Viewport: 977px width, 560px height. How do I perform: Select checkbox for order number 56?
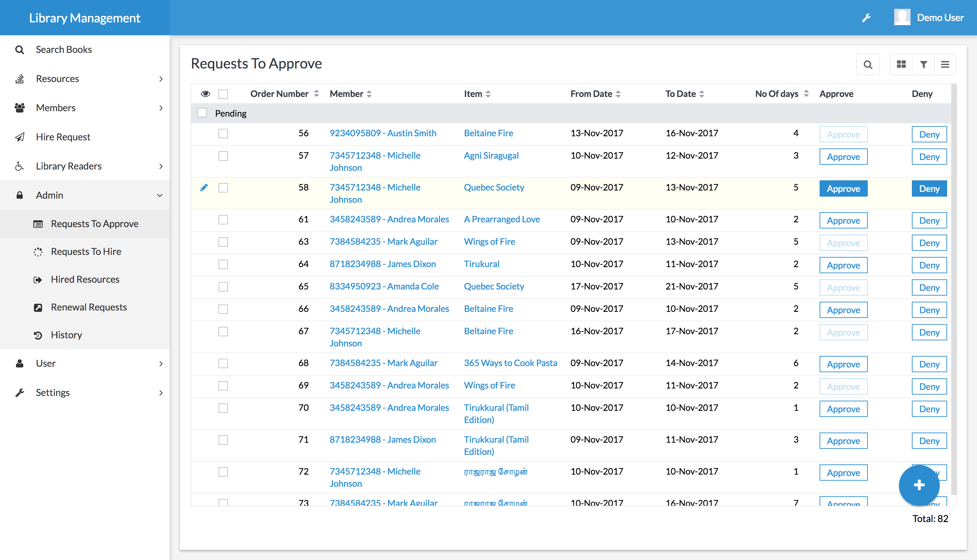click(223, 134)
